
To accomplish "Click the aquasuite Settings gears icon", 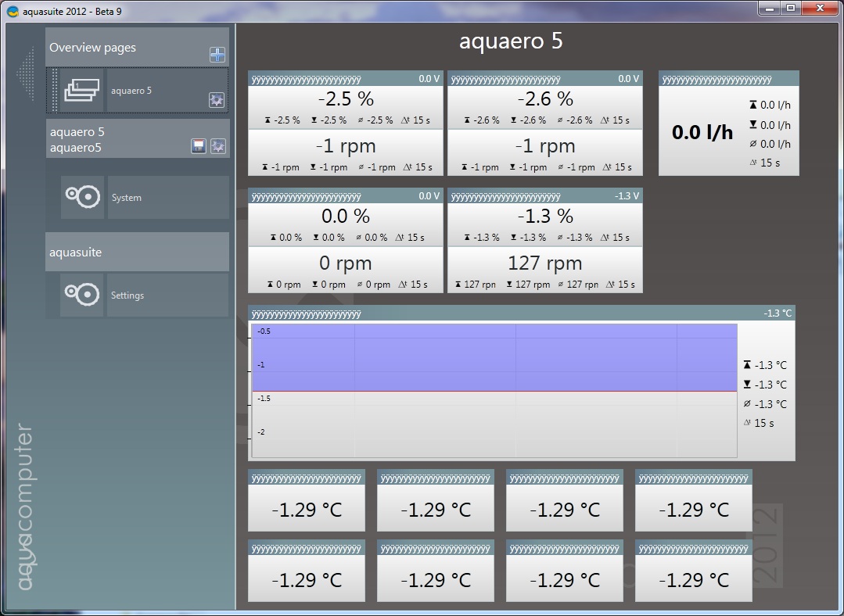I will tap(82, 295).
